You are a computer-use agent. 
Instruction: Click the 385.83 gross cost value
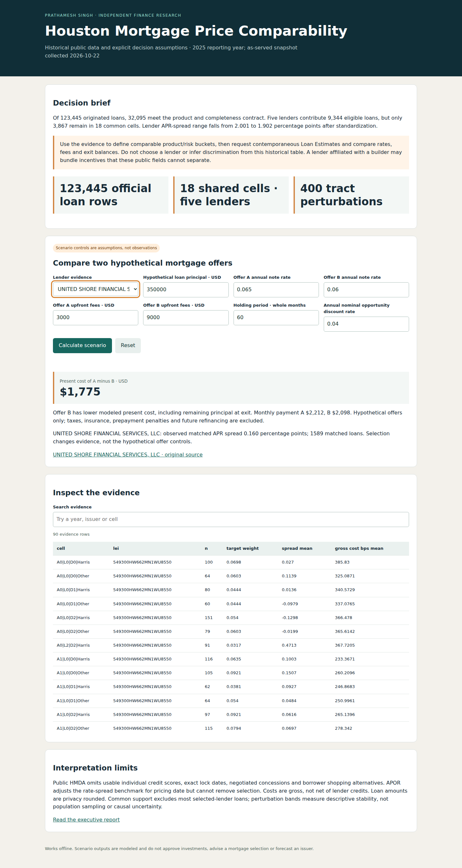(342, 562)
